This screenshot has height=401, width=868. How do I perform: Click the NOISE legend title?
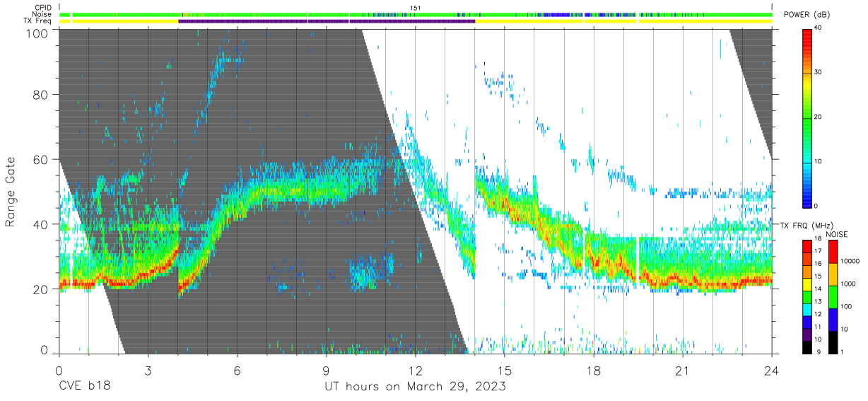coord(836,234)
